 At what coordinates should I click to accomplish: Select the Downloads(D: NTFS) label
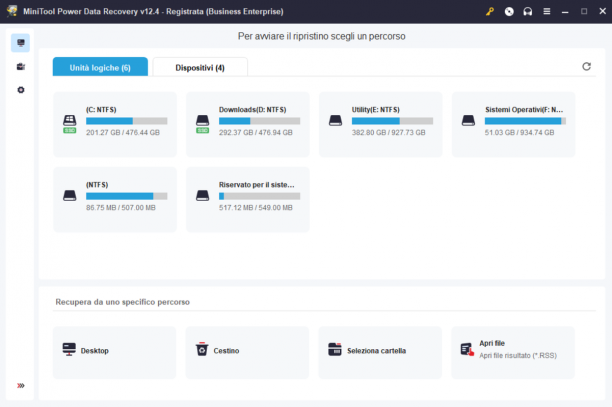(x=252, y=110)
